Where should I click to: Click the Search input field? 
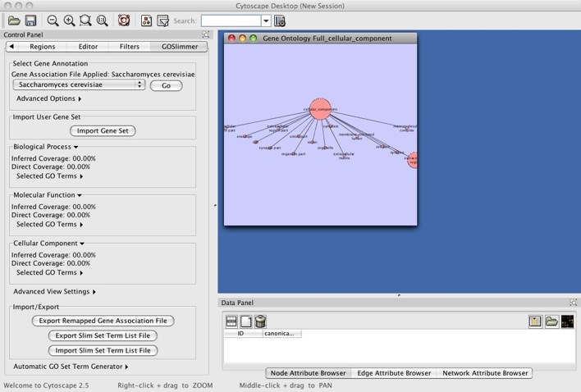(231, 20)
